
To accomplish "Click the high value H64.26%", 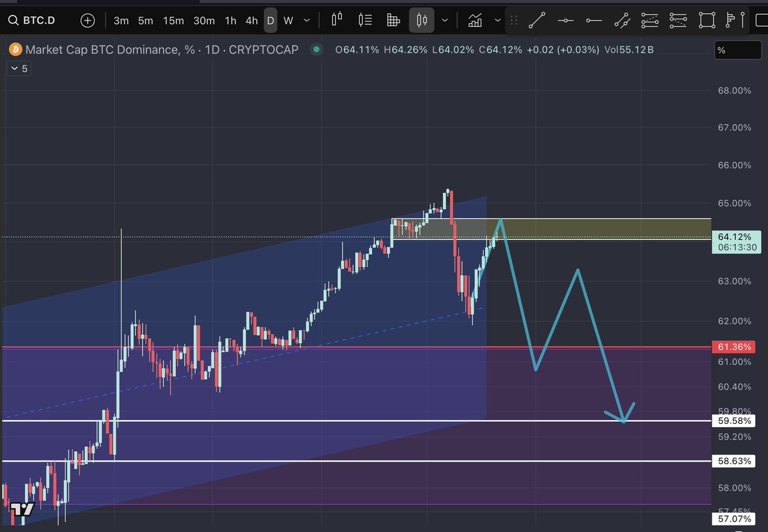I will (x=406, y=49).
